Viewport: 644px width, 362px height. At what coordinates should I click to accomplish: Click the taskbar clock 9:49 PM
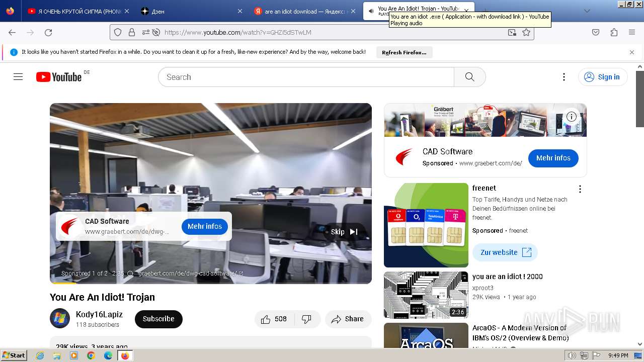click(x=618, y=355)
